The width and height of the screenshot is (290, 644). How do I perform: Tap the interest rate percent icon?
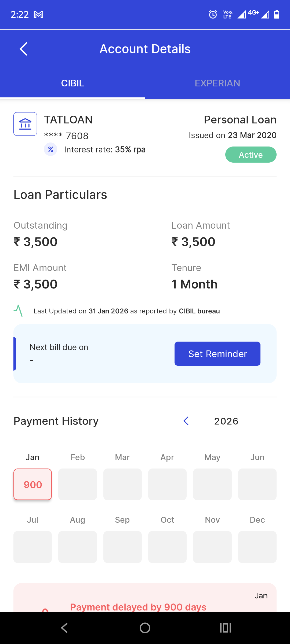(50, 149)
